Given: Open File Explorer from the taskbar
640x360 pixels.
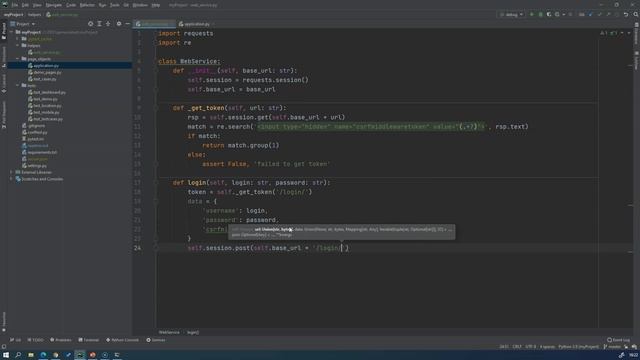Looking at the screenshot, I should [31, 355].
